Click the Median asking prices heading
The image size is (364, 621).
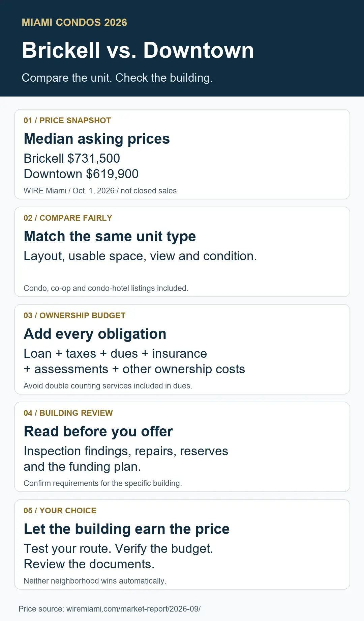pyautogui.click(x=97, y=139)
